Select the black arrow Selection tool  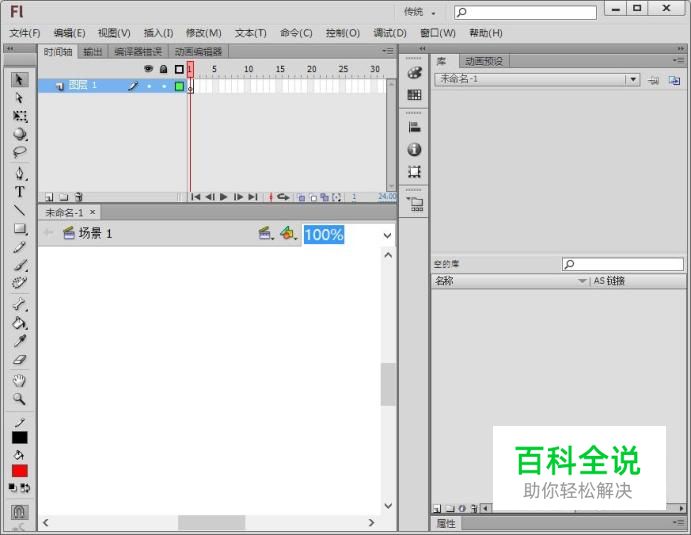click(19, 80)
